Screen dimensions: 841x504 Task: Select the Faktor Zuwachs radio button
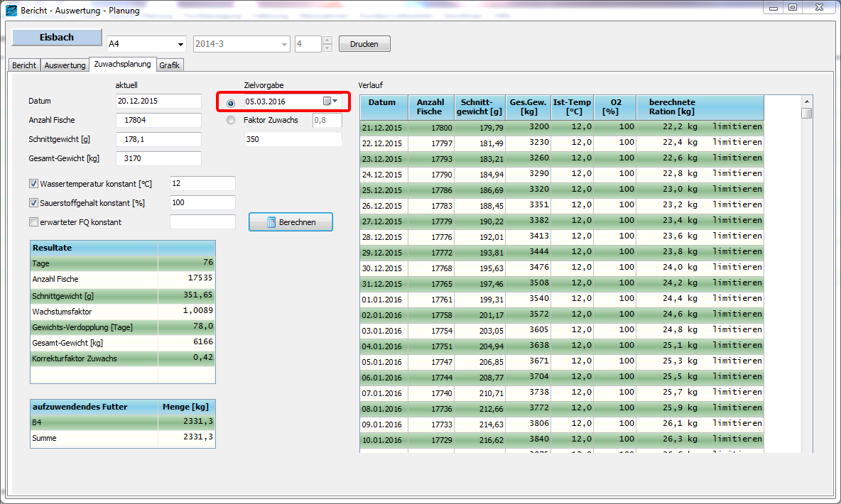click(231, 120)
